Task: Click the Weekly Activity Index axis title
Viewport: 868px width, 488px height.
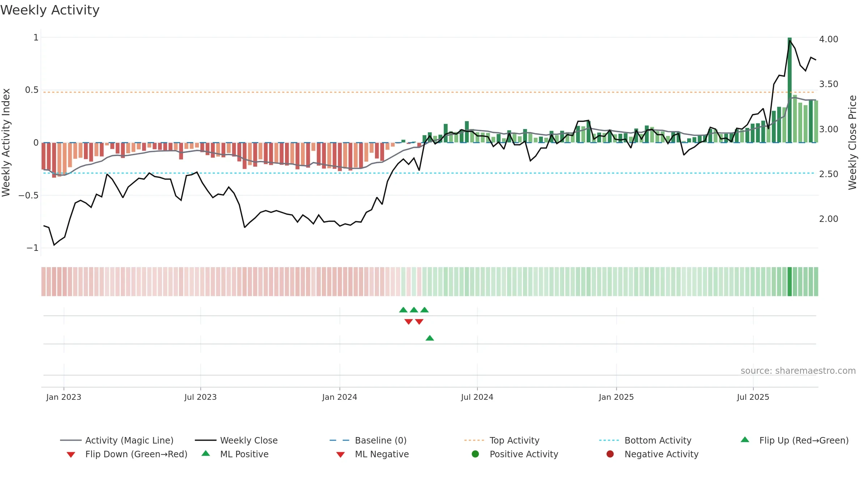Action: pos(6,142)
